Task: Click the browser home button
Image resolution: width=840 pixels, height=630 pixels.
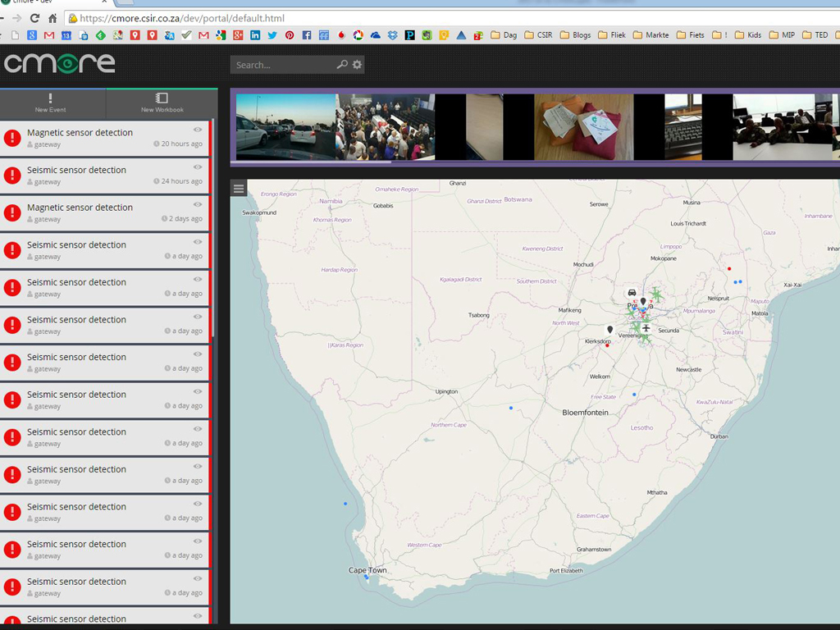Action: 53,18
